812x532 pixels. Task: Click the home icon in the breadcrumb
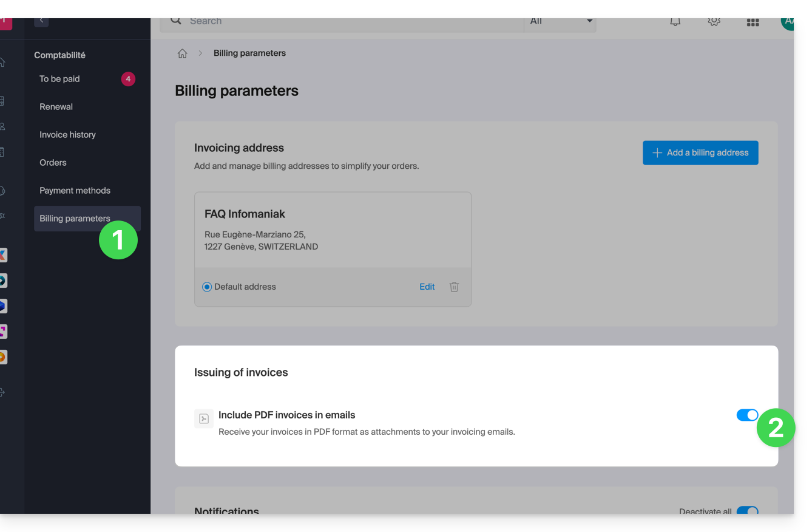tap(182, 53)
